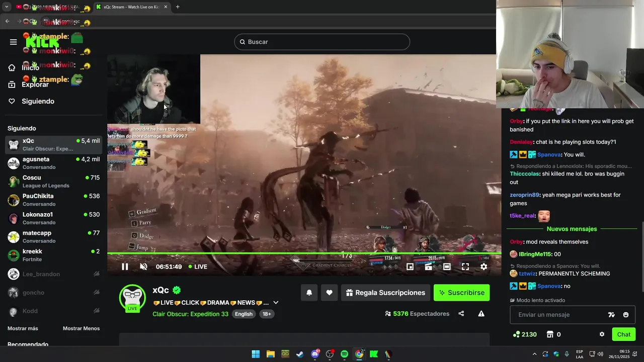
Task: Toggle theater mode in player
Action: pos(447,266)
